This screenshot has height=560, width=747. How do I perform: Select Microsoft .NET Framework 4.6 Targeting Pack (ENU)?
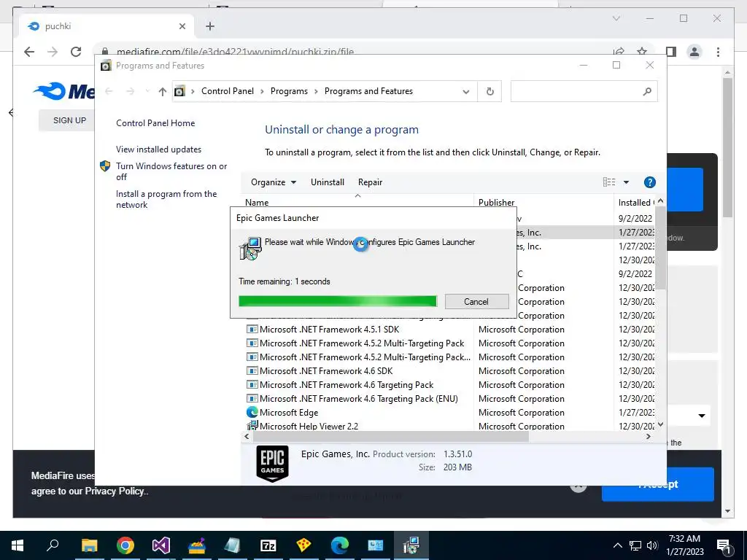(358, 399)
